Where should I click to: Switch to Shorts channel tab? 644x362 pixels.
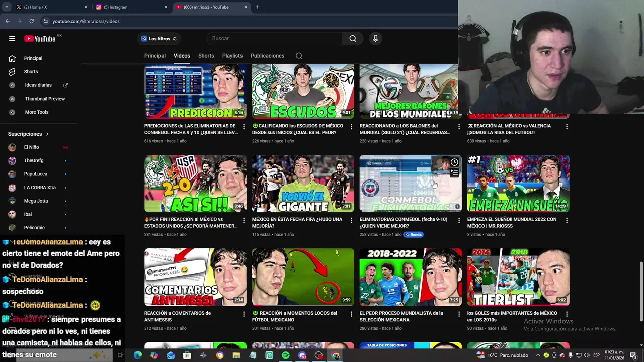click(206, 56)
